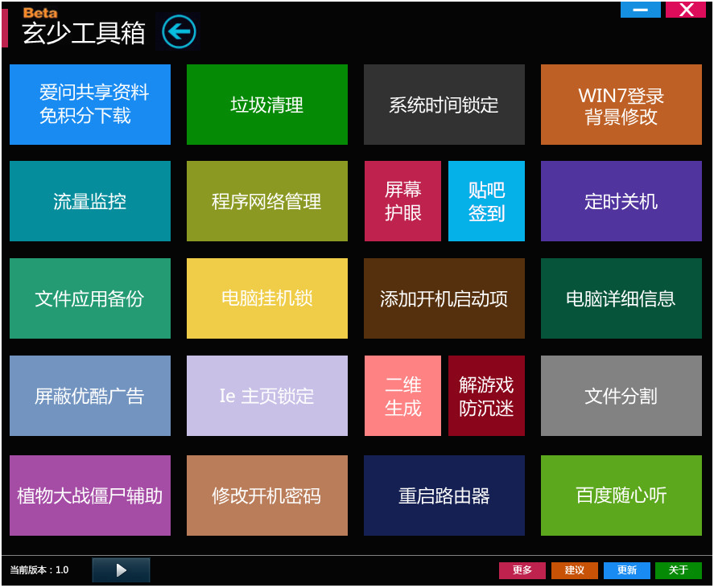The width and height of the screenshot is (714, 588).
Task: Open the 关于 button
Action: coord(679,570)
